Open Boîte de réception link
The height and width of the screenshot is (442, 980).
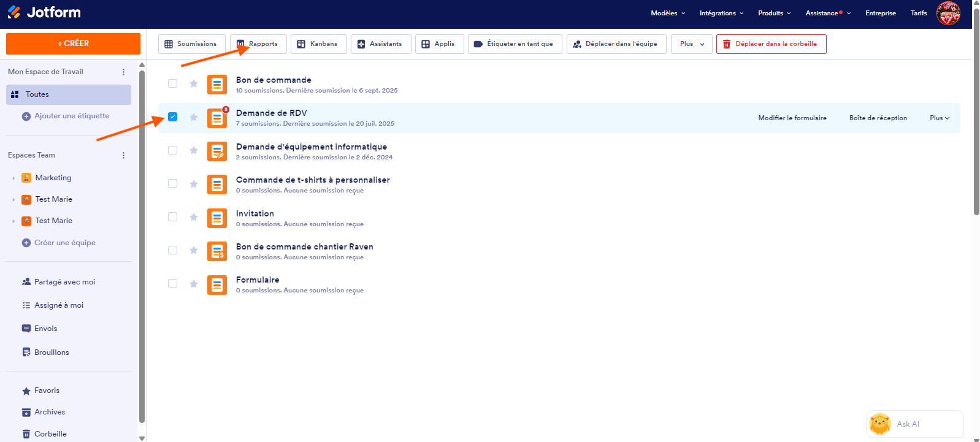coord(878,118)
